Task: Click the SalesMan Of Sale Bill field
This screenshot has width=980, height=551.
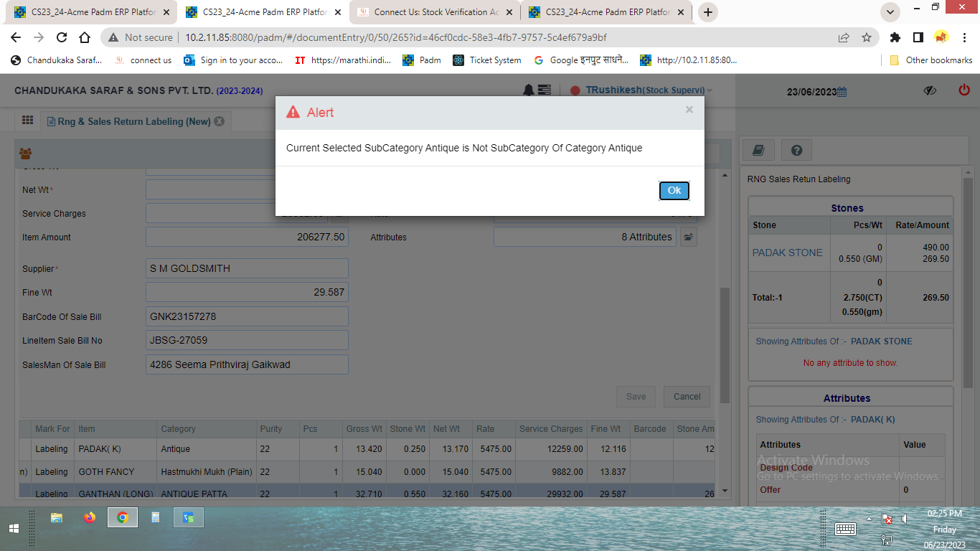Action: (x=247, y=364)
